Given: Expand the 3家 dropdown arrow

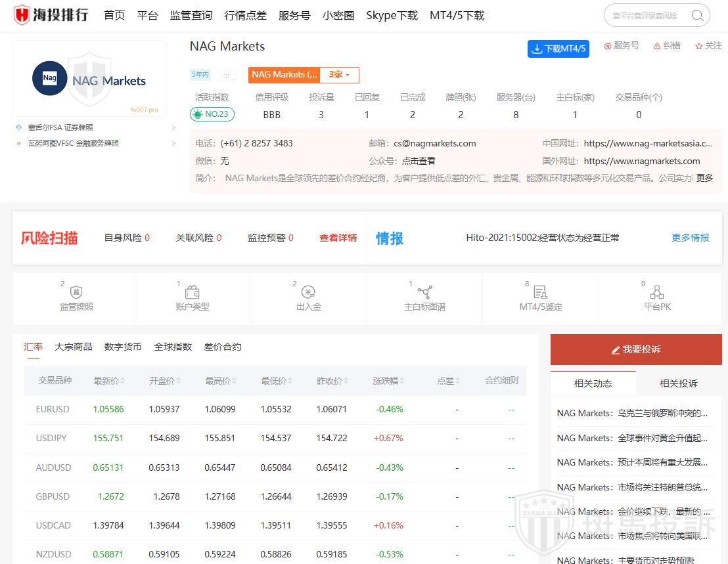Looking at the screenshot, I should click(x=348, y=75).
